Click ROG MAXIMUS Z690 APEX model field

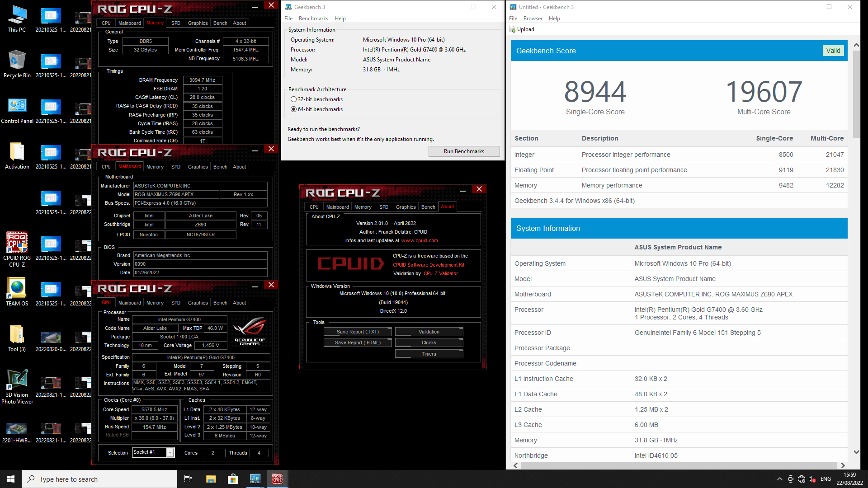point(176,194)
